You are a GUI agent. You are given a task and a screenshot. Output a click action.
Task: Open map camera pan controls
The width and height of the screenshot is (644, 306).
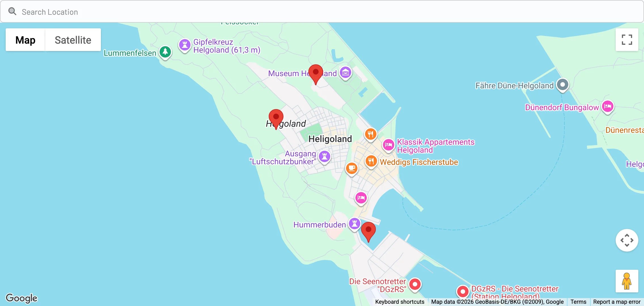click(627, 240)
